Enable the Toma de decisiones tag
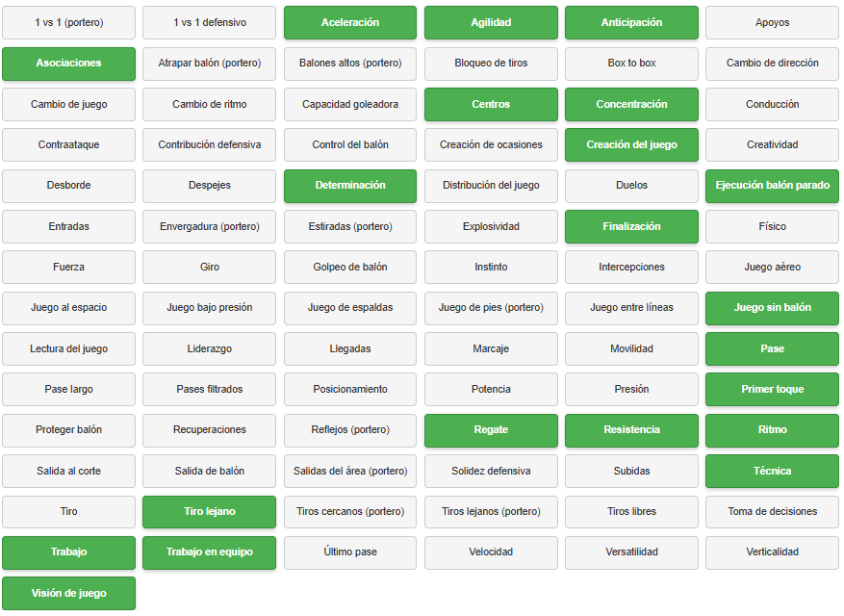The height and width of the screenshot is (616, 844). click(772, 512)
